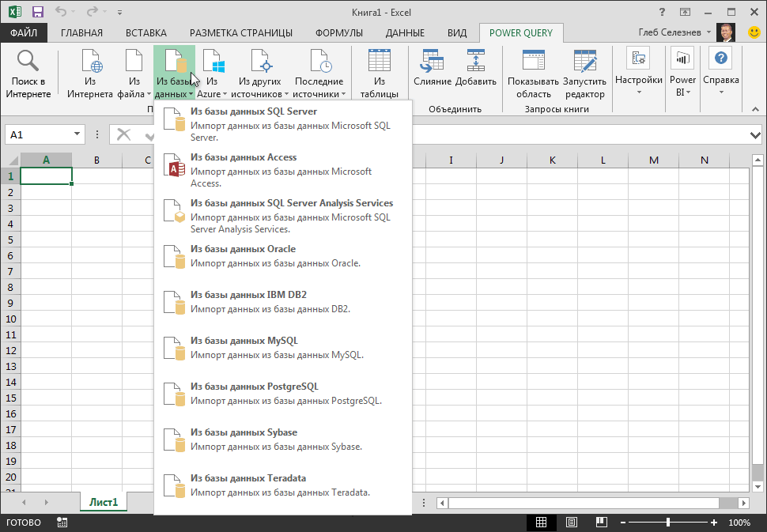Expand Последние источники list

[319, 74]
